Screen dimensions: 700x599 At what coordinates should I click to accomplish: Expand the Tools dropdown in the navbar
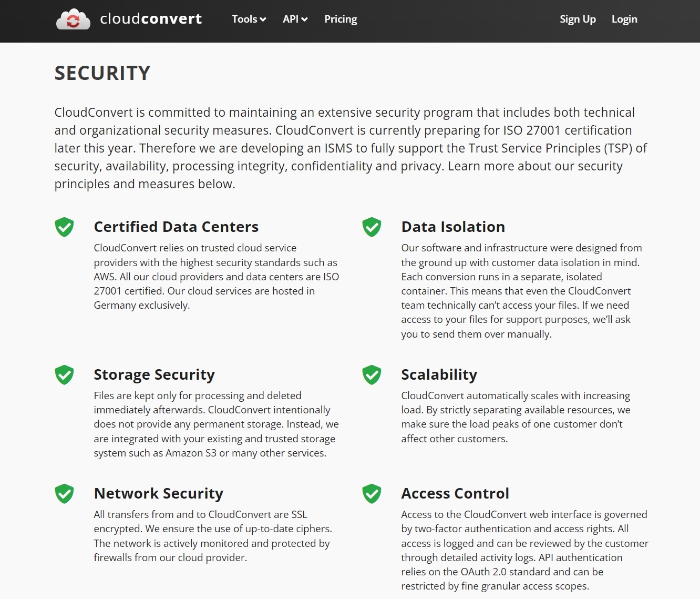coord(248,19)
